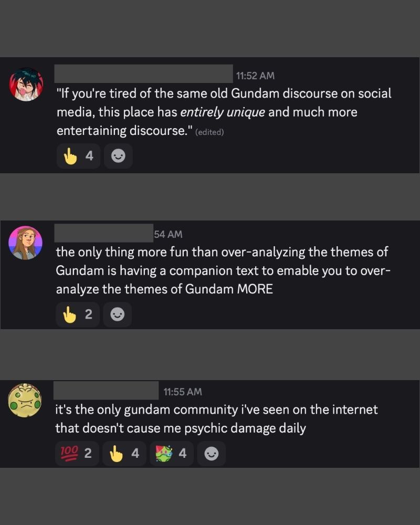
Task: Select the redacted username above the psychic damage message
Action: coord(106,391)
